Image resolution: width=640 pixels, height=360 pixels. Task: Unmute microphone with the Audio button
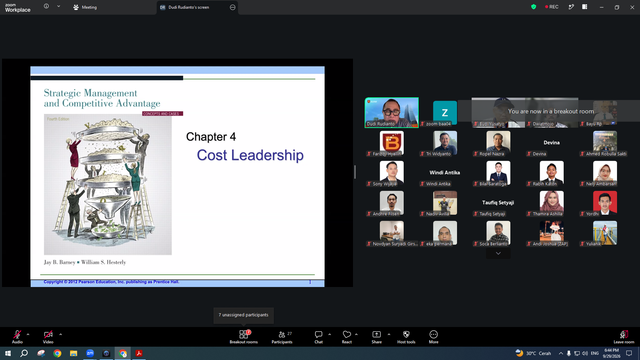coord(17,337)
